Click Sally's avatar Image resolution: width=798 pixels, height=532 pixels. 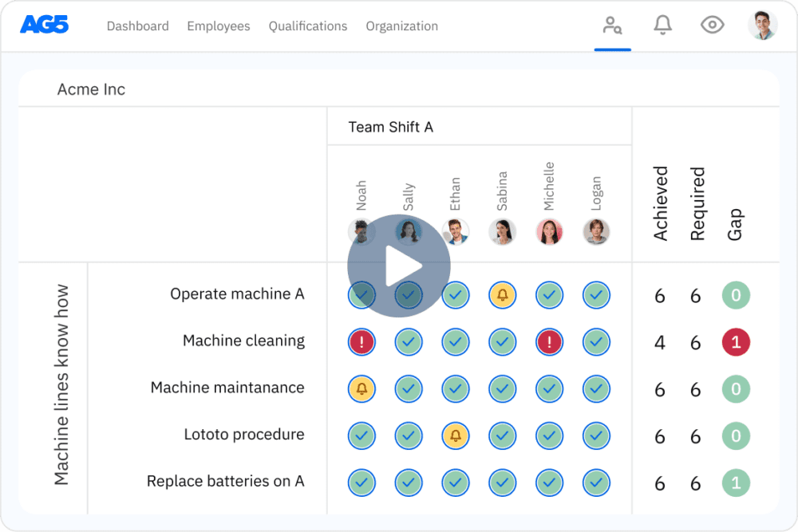(409, 232)
